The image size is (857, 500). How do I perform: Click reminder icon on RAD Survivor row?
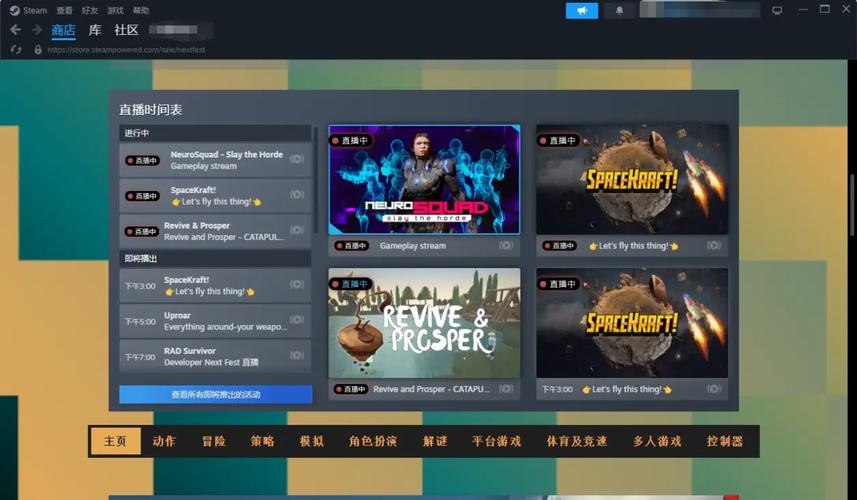pyautogui.click(x=297, y=355)
